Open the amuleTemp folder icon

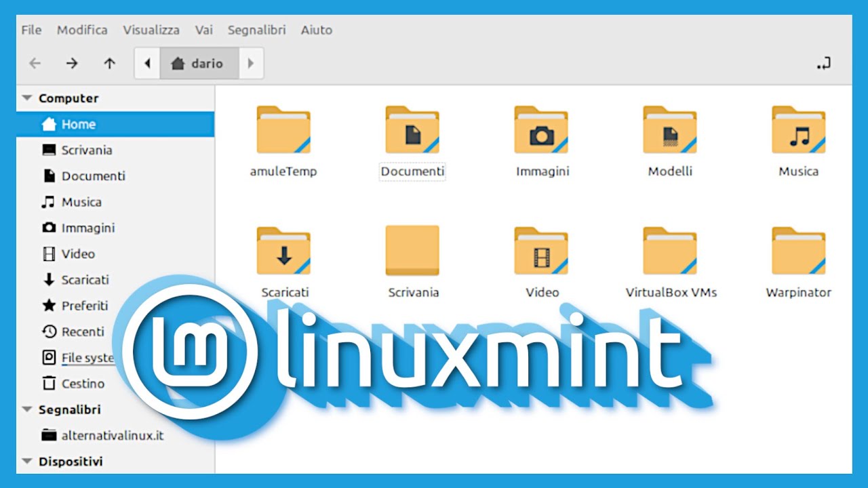(x=283, y=130)
